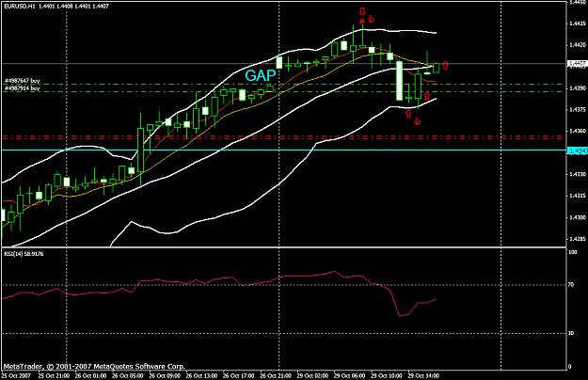Click the #4987914 buy order label
The height and width of the screenshot is (380, 588).
(x=23, y=88)
